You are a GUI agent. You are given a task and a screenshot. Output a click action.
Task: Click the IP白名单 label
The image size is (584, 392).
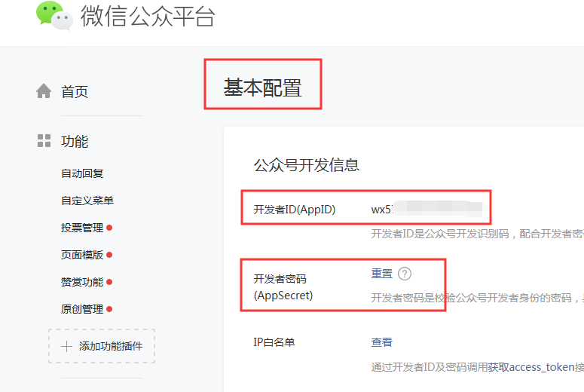274,342
